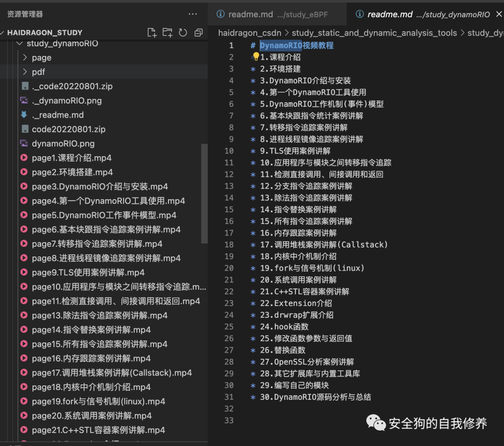The width and height of the screenshot is (504, 446).
Task: Click the zip icon of code20220801.zip
Action: pos(25,129)
